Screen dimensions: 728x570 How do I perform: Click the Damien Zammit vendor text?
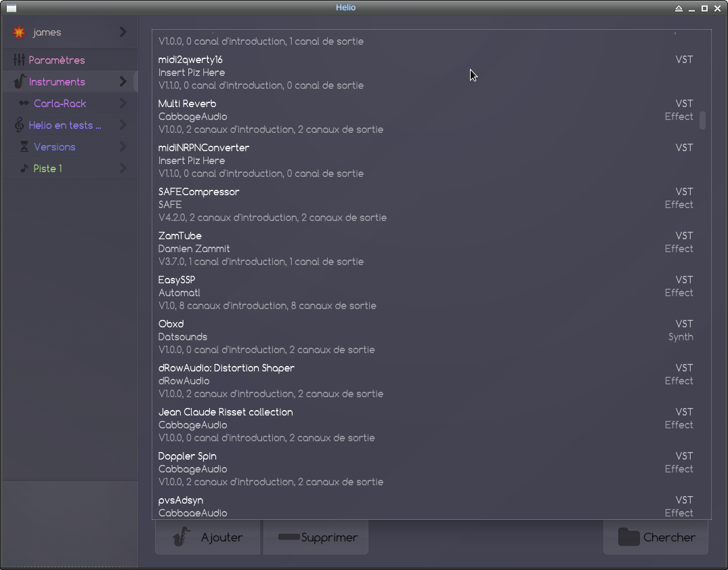coord(194,249)
